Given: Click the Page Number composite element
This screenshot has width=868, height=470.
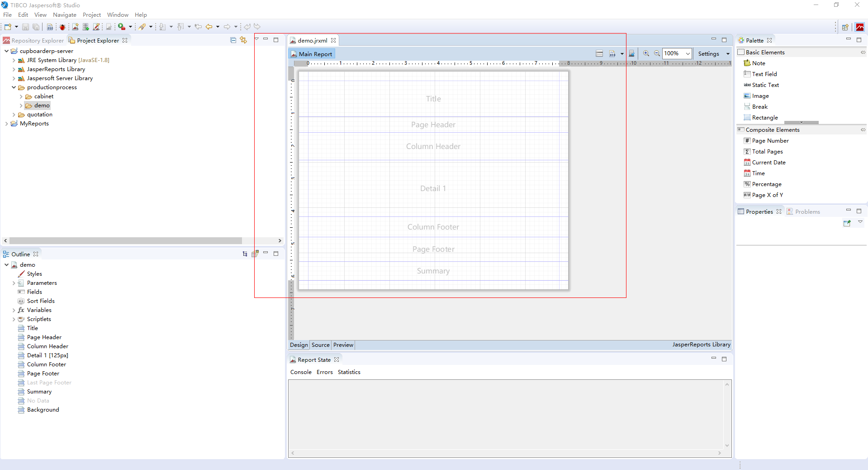Looking at the screenshot, I should pyautogui.click(x=766, y=141).
